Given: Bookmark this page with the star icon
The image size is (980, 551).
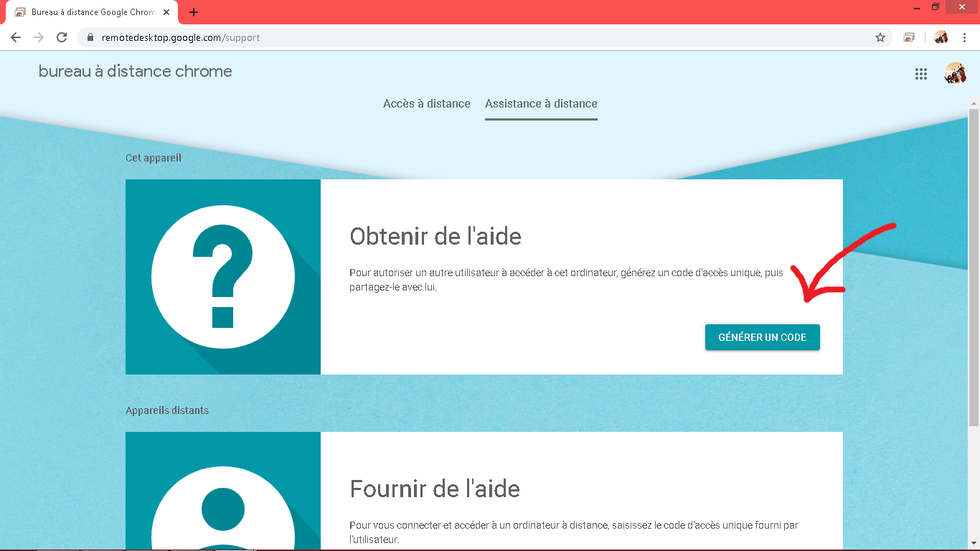Looking at the screenshot, I should click(x=880, y=37).
